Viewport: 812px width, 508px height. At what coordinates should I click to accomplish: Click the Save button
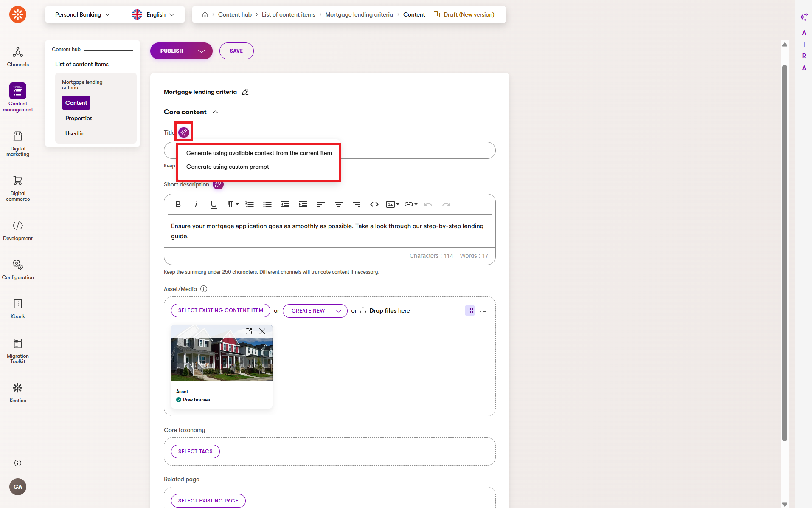point(236,51)
